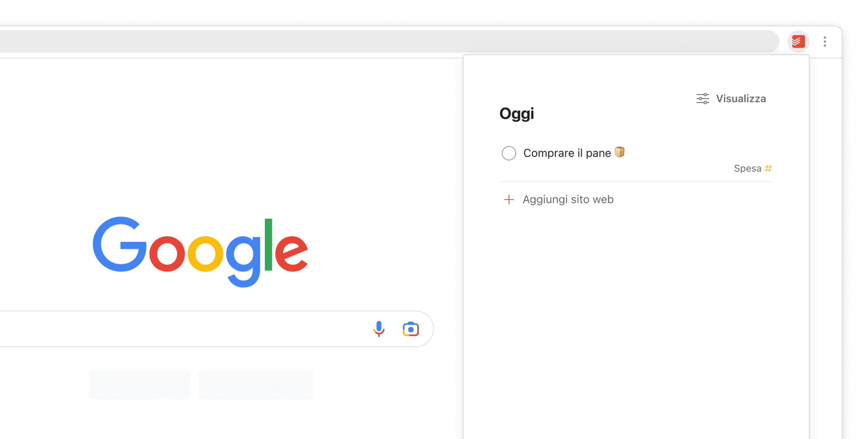Click the yellow hash project icon
Viewport: 868px width, 439px height.
pos(768,168)
